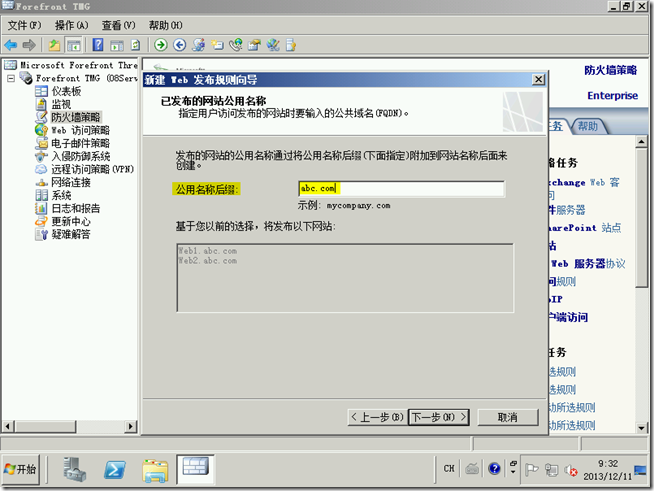654x491 pixels.
Task: Select Web 访问策略 in the tree
Action: pos(80,130)
